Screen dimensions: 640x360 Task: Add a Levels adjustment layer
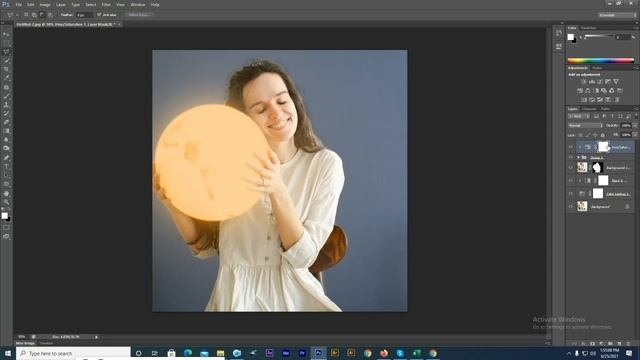pos(592,82)
